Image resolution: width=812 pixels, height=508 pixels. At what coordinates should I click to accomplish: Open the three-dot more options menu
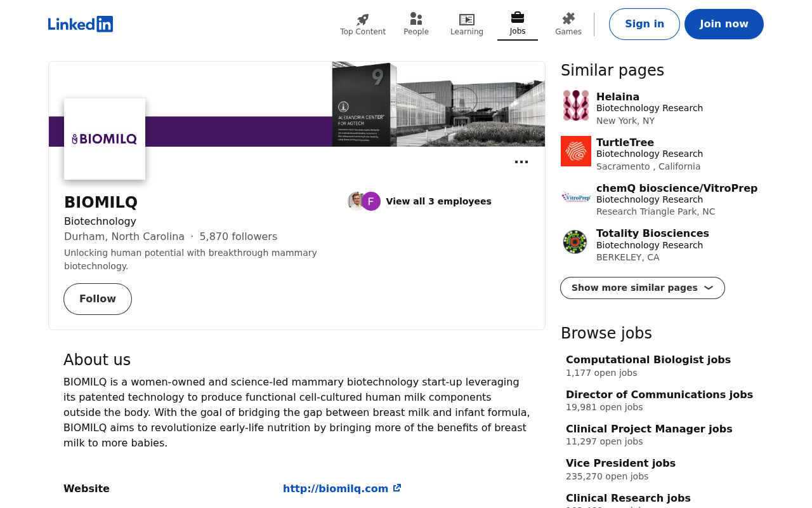tap(521, 163)
